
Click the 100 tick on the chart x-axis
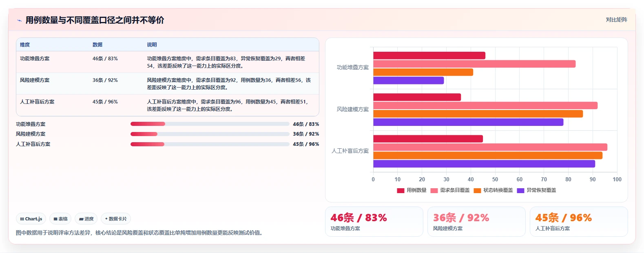617,179
